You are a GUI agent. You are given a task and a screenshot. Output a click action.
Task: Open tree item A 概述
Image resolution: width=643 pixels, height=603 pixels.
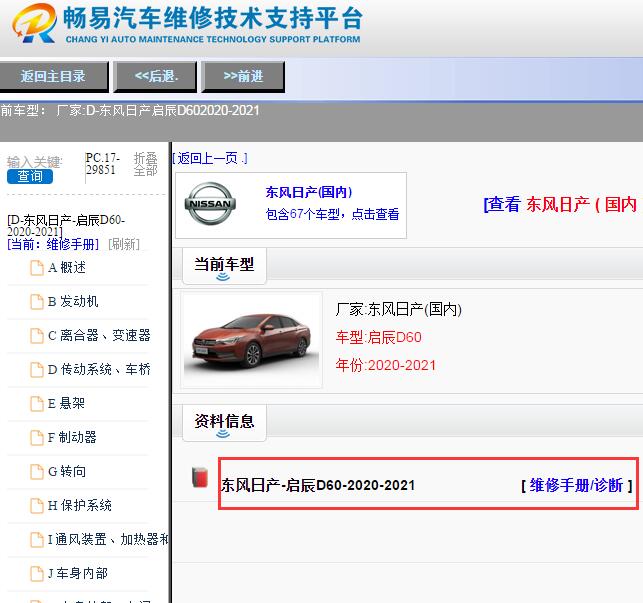67,268
